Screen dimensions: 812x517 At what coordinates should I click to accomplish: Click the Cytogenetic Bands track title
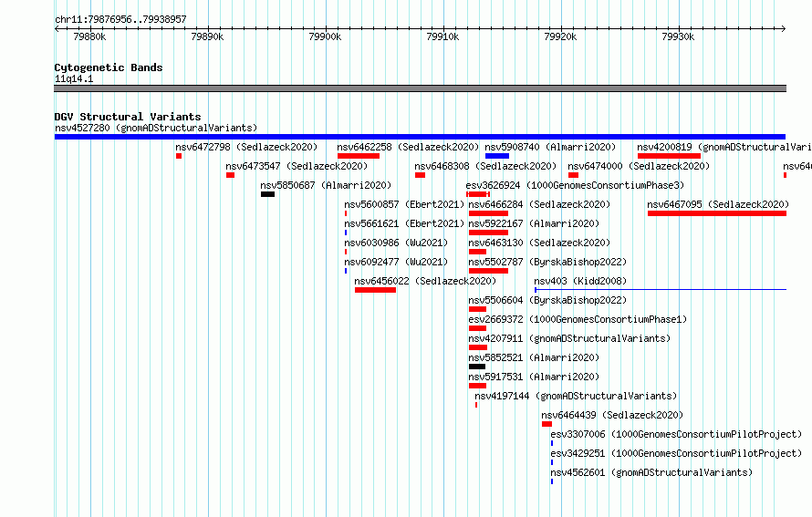coord(109,67)
